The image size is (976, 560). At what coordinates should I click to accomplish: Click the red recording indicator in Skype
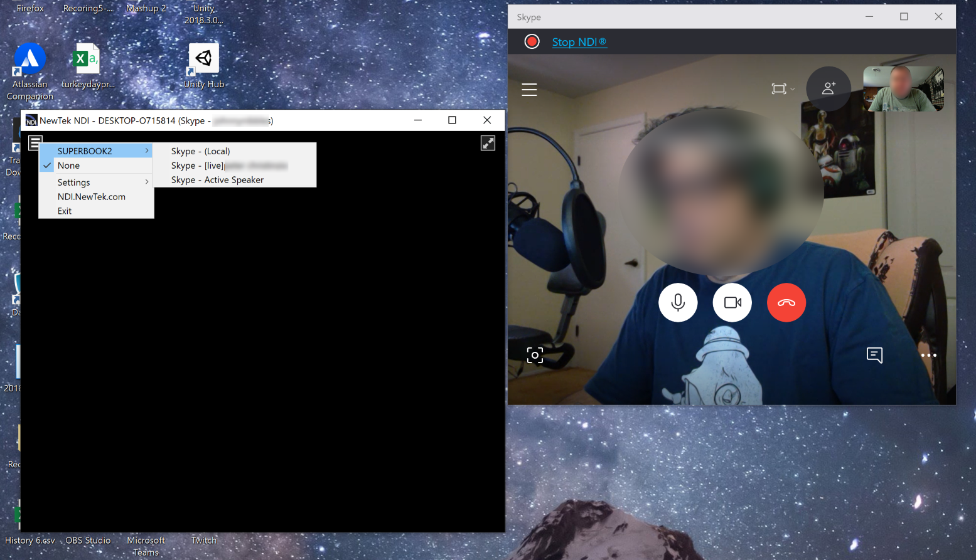[x=532, y=41]
